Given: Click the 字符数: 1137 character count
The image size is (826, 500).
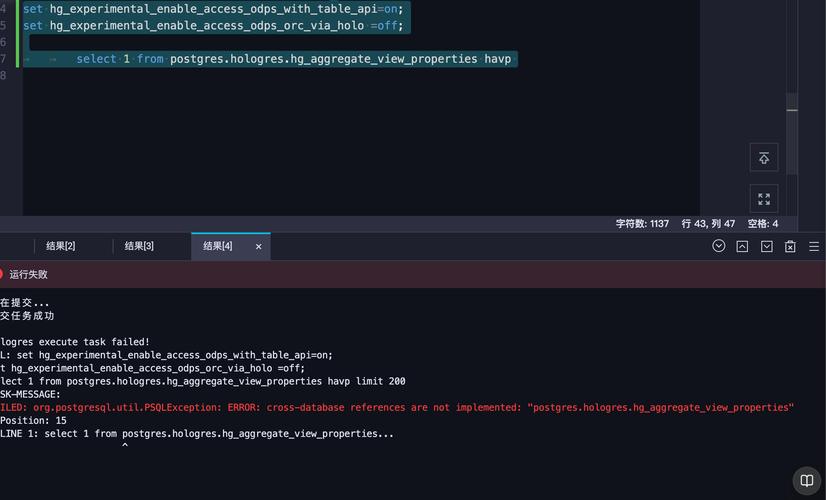Looking at the screenshot, I should click(642, 224).
